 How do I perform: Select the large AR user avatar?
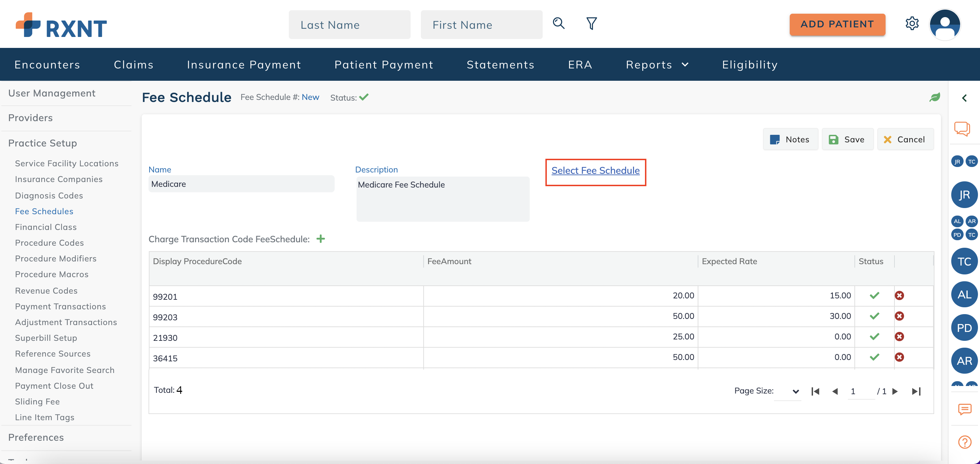[x=964, y=361]
